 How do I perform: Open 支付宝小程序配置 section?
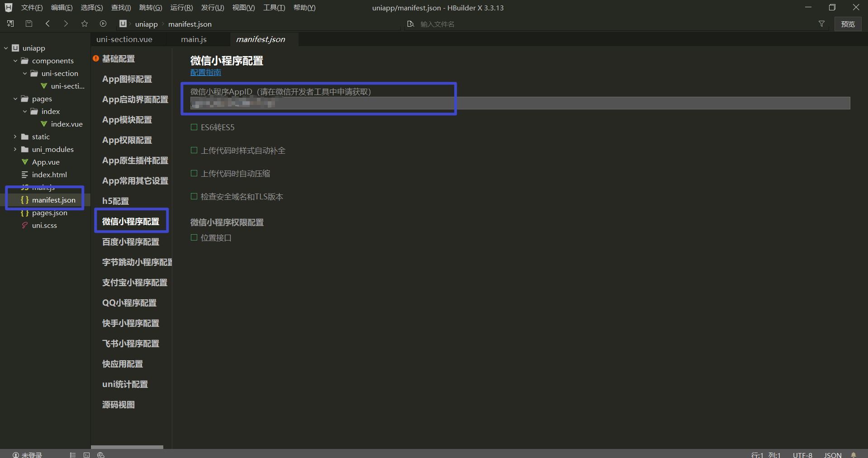135,283
